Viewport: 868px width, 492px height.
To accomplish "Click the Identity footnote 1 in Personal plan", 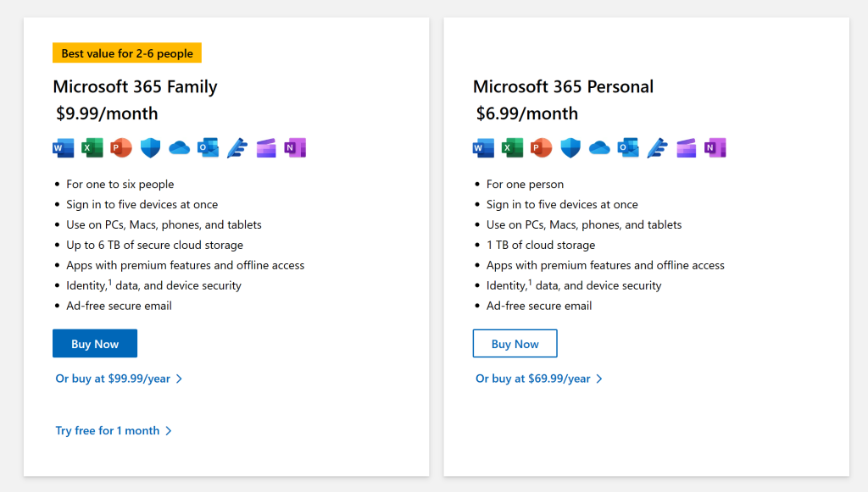I will [530, 282].
